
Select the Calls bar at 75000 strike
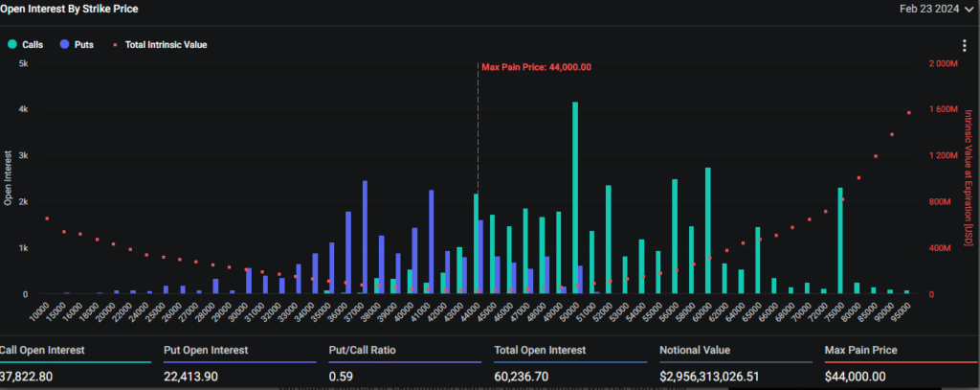point(840,241)
